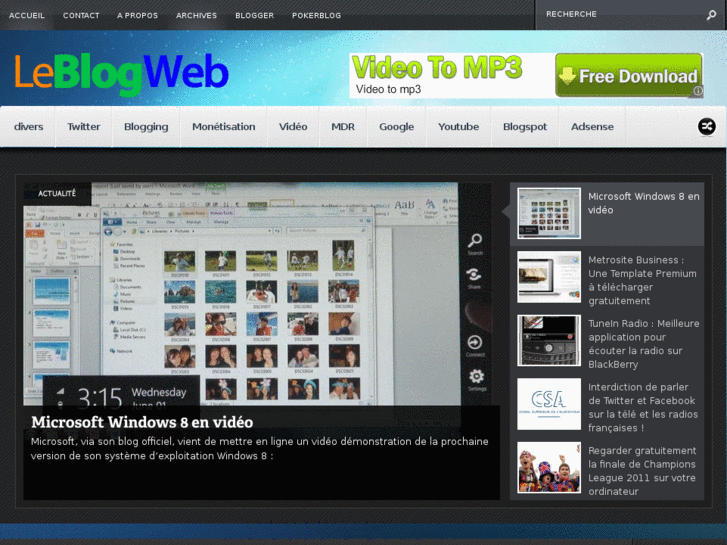This screenshot has height=545, width=727.
Task: Select the Adsense category tab
Action: [592, 127]
